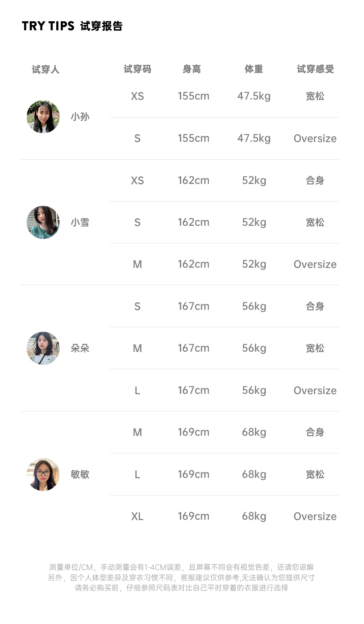Select the XL size cell

pyautogui.click(x=137, y=516)
